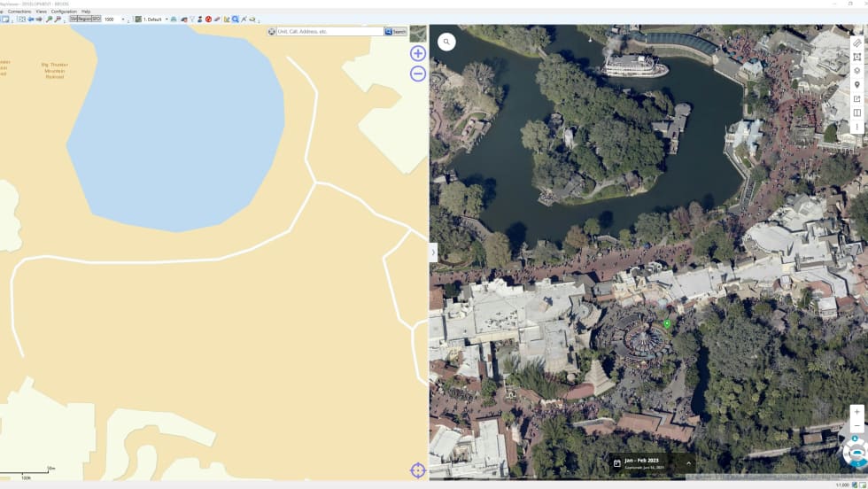Open the map scale 1000 dropdown
The width and height of the screenshot is (868, 489).
[124, 19]
